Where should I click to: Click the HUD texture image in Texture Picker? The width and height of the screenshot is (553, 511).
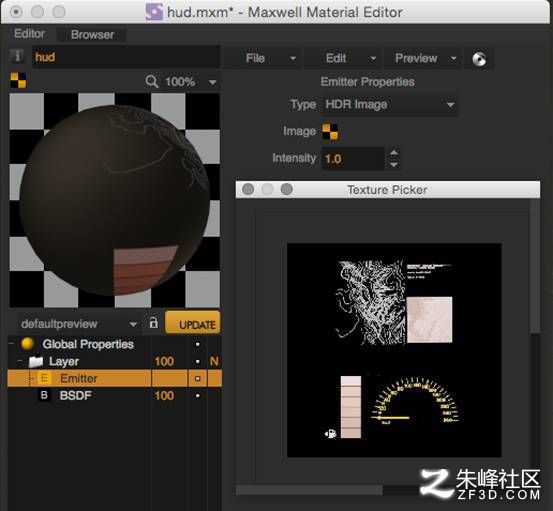[x=394, y=350]
